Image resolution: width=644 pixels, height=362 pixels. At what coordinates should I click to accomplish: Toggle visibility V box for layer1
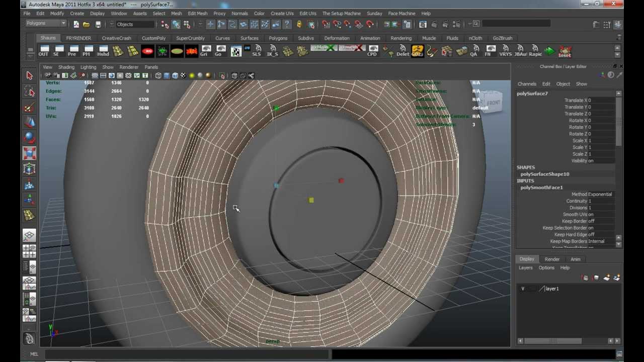pos(523,289)
